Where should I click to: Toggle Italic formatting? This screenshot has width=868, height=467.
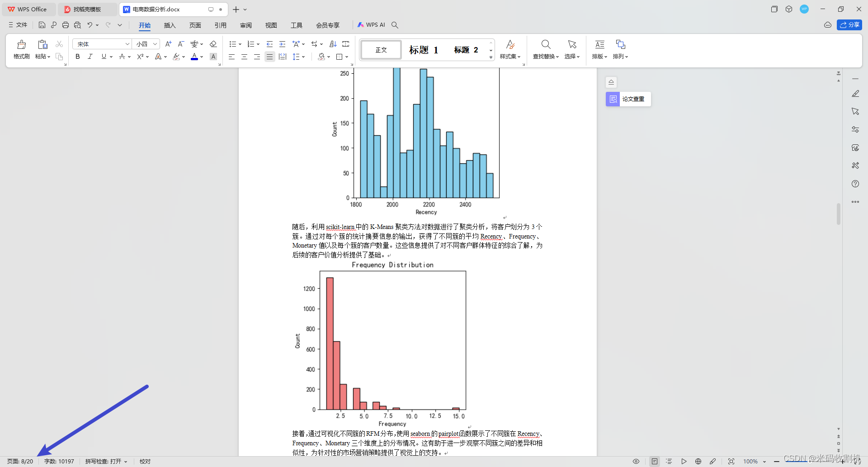pos(90,57)
